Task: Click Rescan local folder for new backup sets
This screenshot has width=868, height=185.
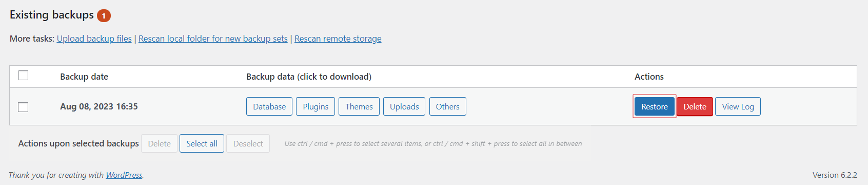Action: pos(213,39)
